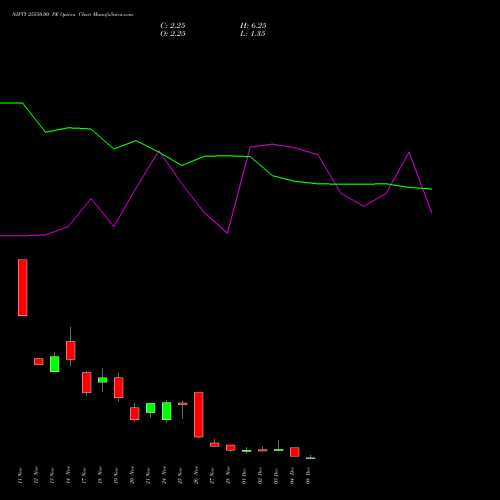Screen dimensions: 500x500
Task: Click the green candlestick for 13 Nov
Action: tap(55, 364)
